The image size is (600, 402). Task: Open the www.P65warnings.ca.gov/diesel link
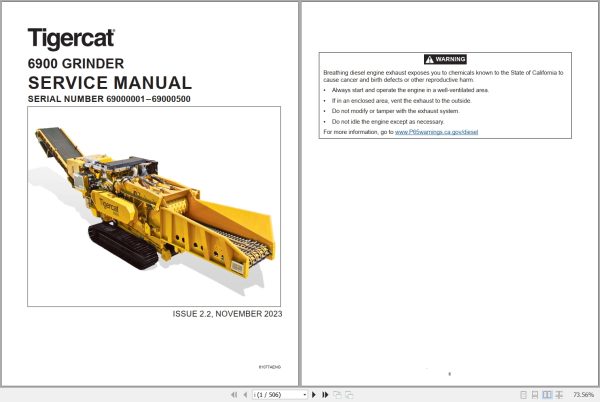[436, 132]
